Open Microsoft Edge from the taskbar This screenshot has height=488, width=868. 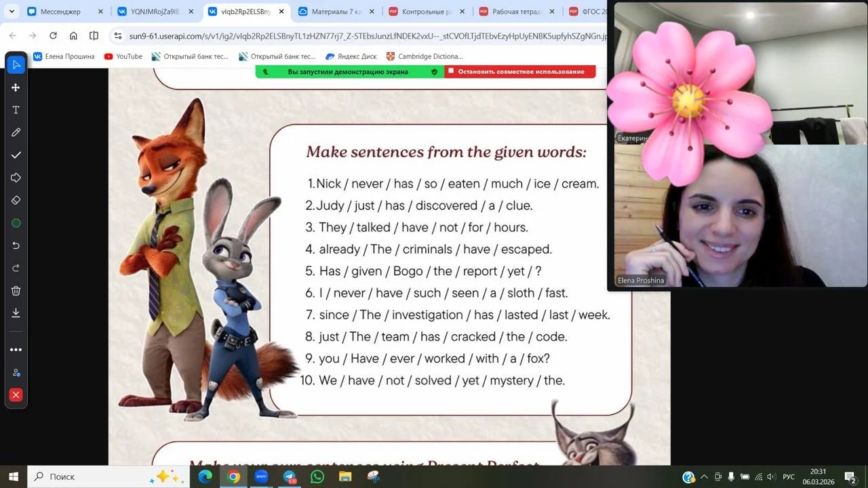click(x=205, y=476)
